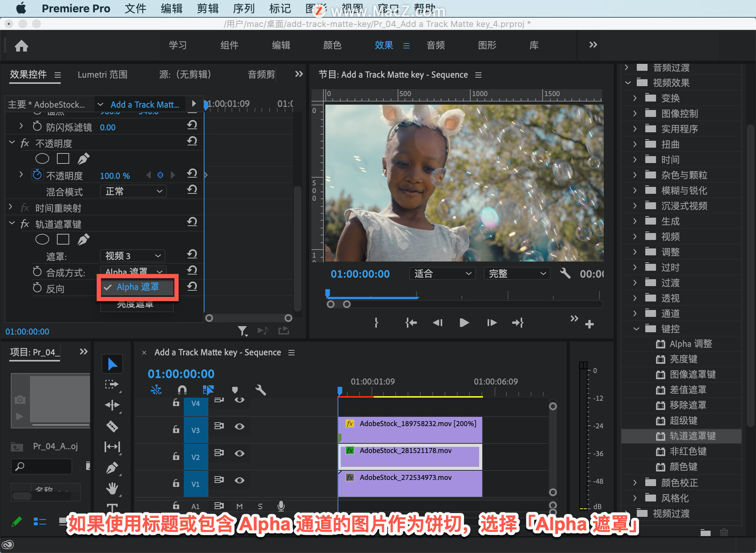Filter properties in Effect Controls
The height and width of the screenshot is (553, 756).
pos(243,331)
